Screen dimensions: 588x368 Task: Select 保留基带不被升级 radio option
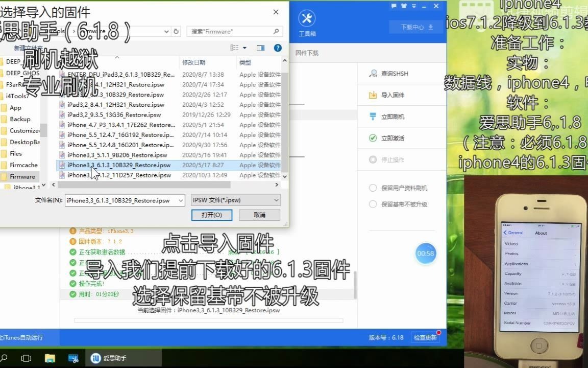point(398,204)
